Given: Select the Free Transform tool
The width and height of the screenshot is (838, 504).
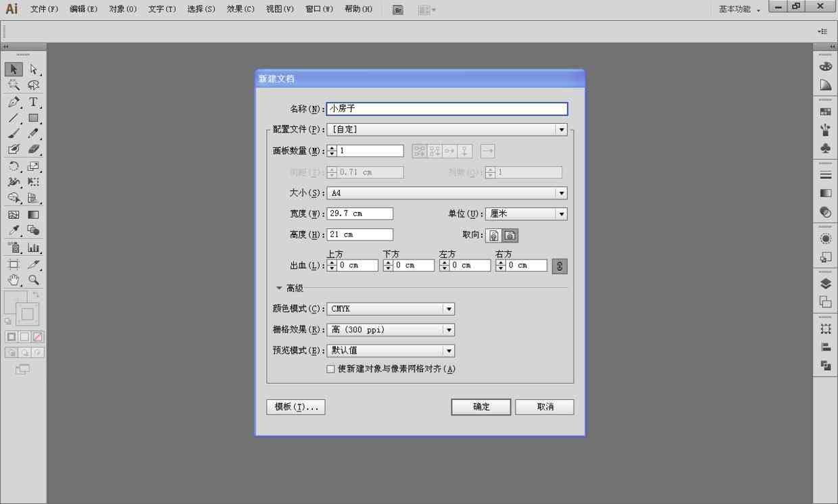Looking at the screenshot, I should point(34,182).
